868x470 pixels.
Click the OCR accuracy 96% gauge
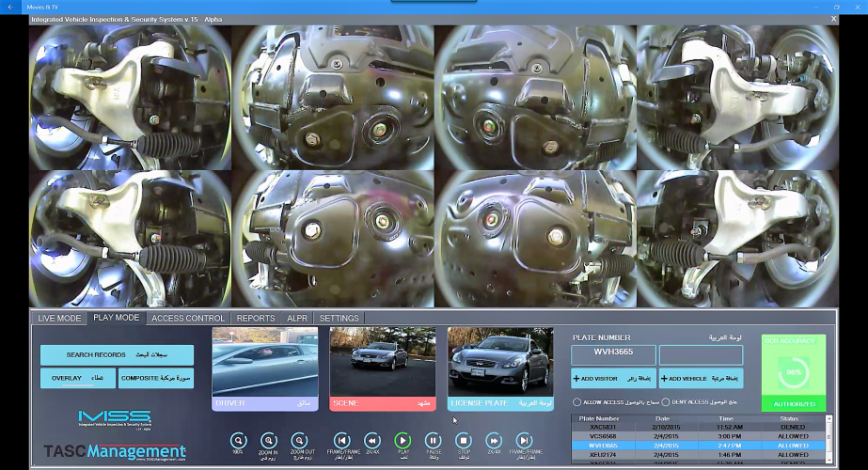pos(794,372)
